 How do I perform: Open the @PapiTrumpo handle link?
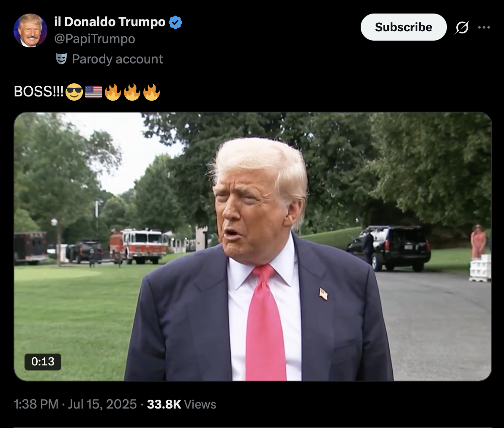pos(95,39)
